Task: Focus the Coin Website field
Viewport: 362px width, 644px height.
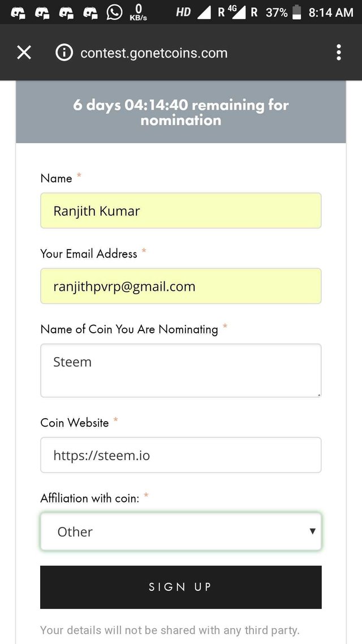Action: point(181,455)
